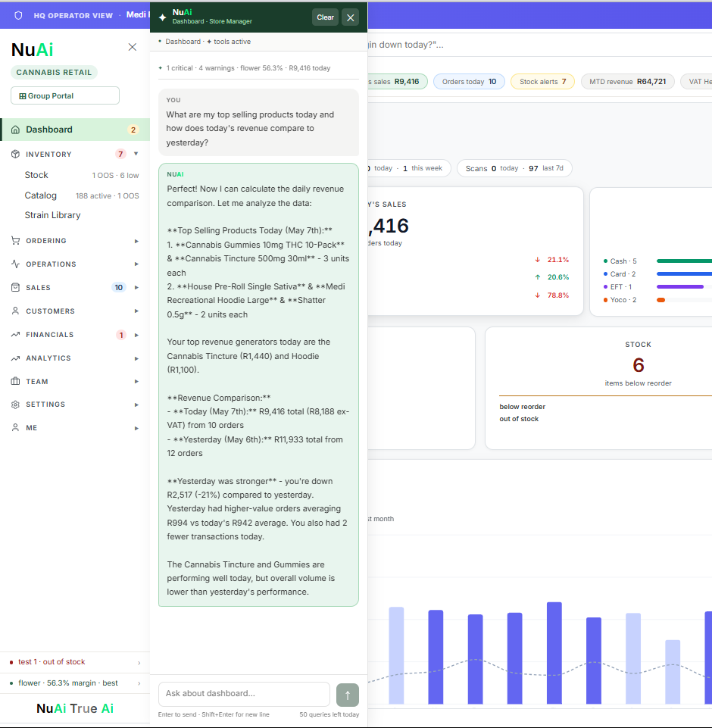Viewport: 712px width, 728px height.
Task: Open Stock under Inventory
Action: pos(82,175)
